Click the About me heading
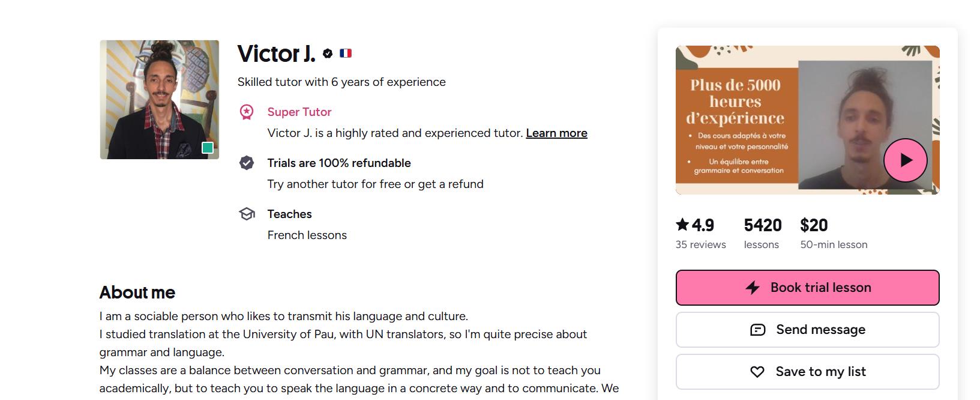The width and height of the screenshot is (980, 400). click(137, 292)
